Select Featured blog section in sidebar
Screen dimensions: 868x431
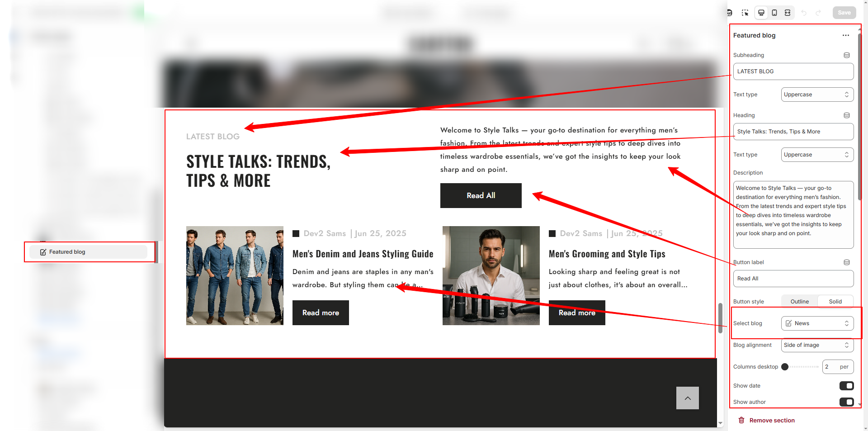(89, 252)
